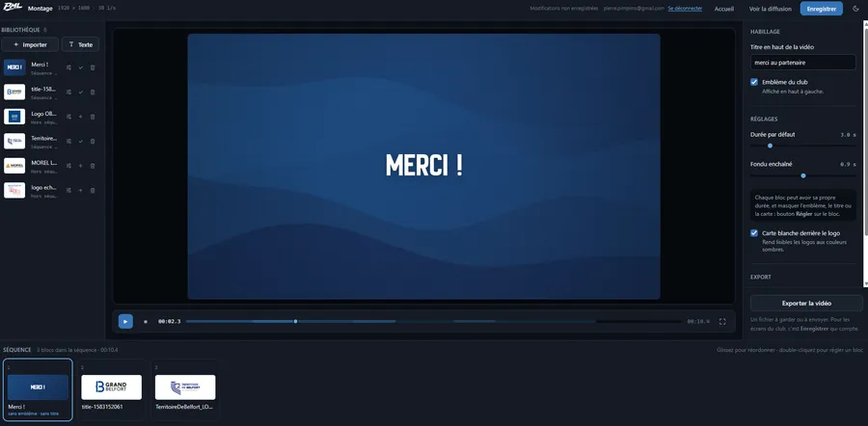Edit the Titre en haut de la vidéo field
Image resolution: width=868 pixels, height=426 pixels.
802,63
